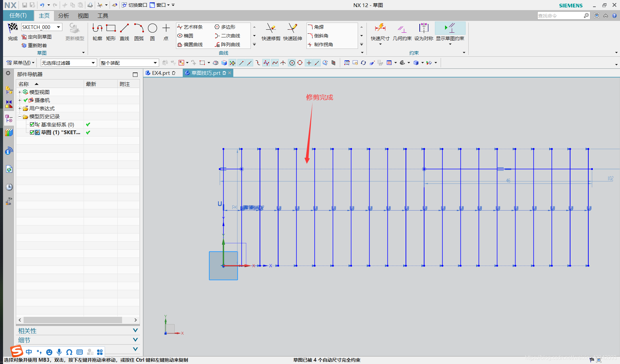Open the Rapid Dimension (快速尺寸) tool
Image resolution: width=620 pixels, height=364 pixels.
click(380, 32)
